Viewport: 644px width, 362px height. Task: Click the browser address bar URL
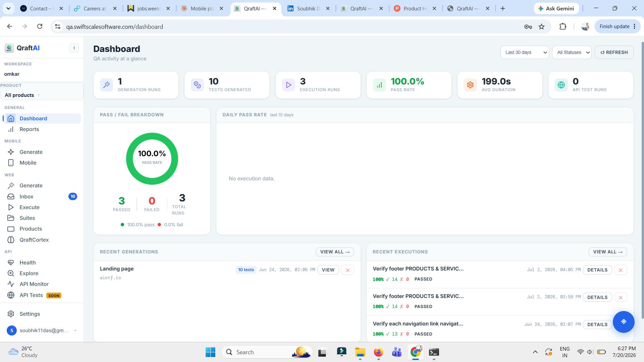tap(114, 26)
